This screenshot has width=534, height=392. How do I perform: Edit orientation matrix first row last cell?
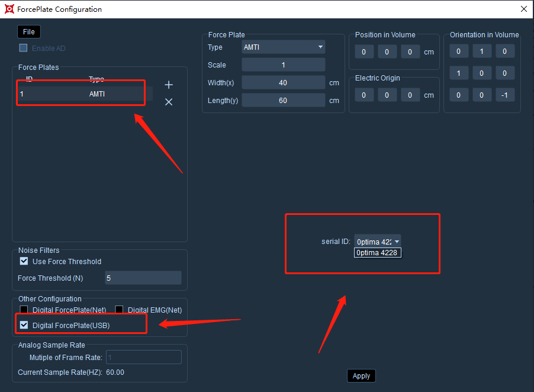505,52
